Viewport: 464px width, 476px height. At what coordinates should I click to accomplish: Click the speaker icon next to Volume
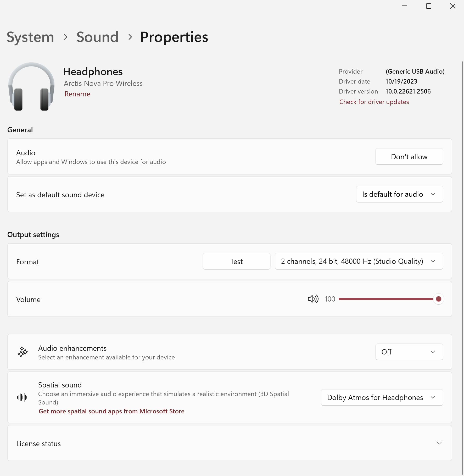pos(313,299)
